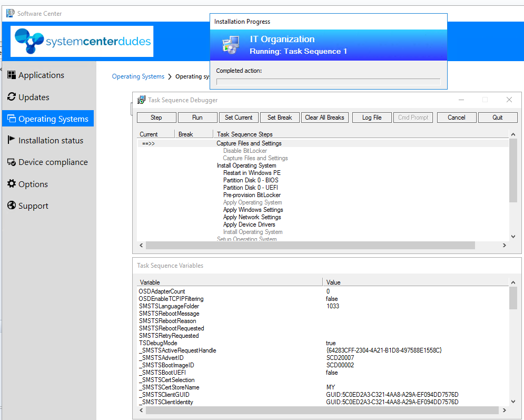Click the Applications grid icon in sidebar
The height and width of the screenshot is (420, 524).
point(12,75)
